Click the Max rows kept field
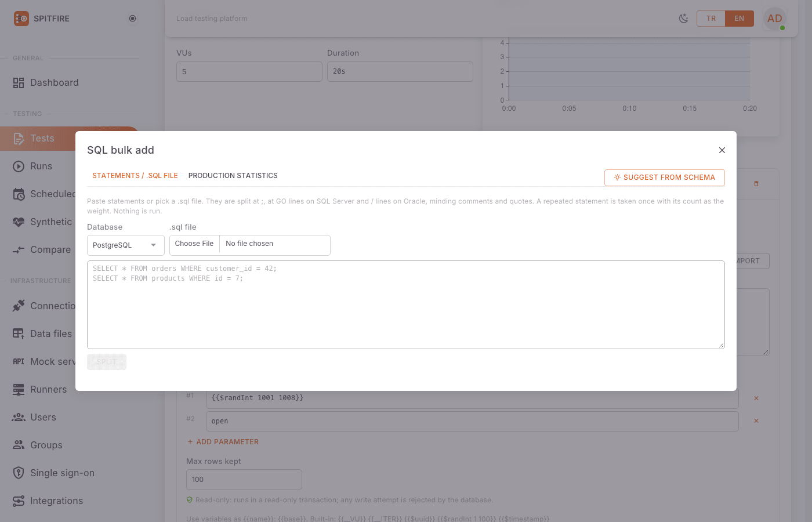The width and height of the screenshot is (812, 522). [244, 480]
